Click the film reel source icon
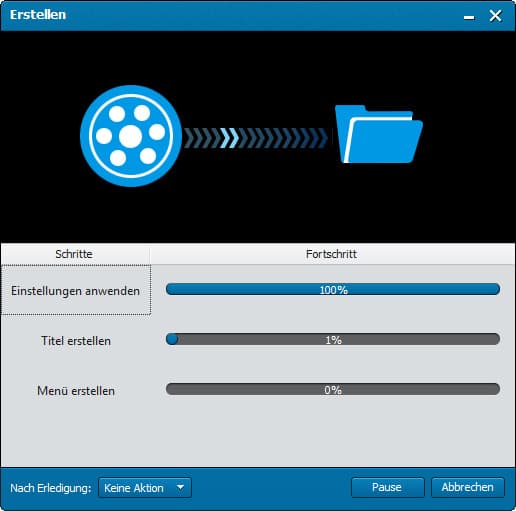Screen dimensions: 516x511 tap(131, 136)
